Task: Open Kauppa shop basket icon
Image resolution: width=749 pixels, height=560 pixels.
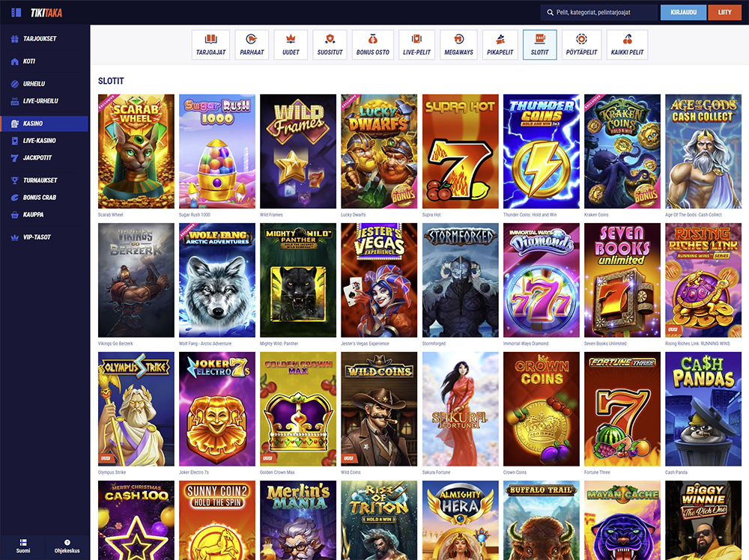Action: tap(15, 215)
